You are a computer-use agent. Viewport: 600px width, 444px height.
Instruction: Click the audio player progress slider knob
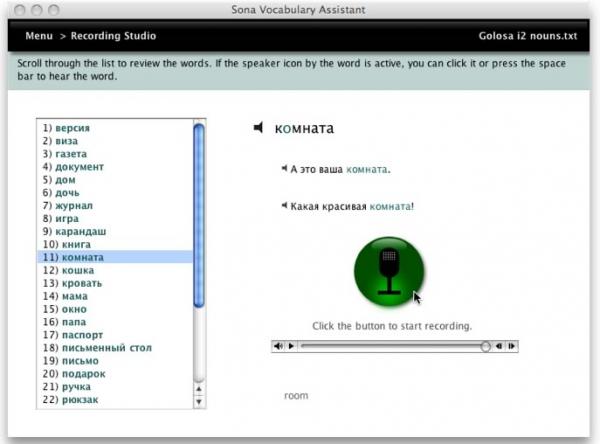485,346
